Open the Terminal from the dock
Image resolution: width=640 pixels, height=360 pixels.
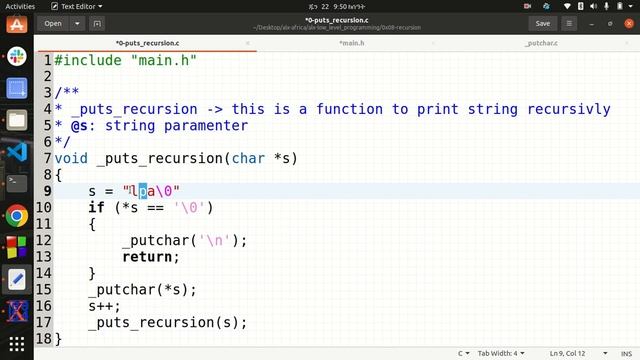pos(17,183)
